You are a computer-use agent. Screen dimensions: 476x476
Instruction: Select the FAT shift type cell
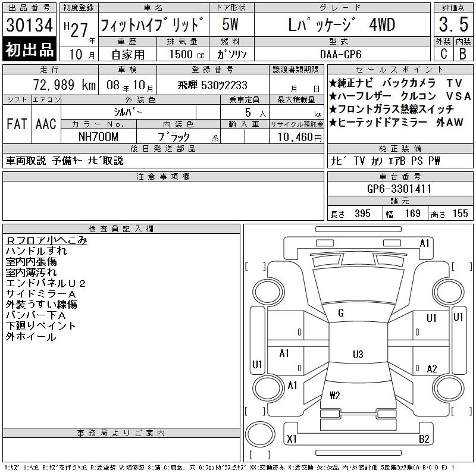pos(17,124)
